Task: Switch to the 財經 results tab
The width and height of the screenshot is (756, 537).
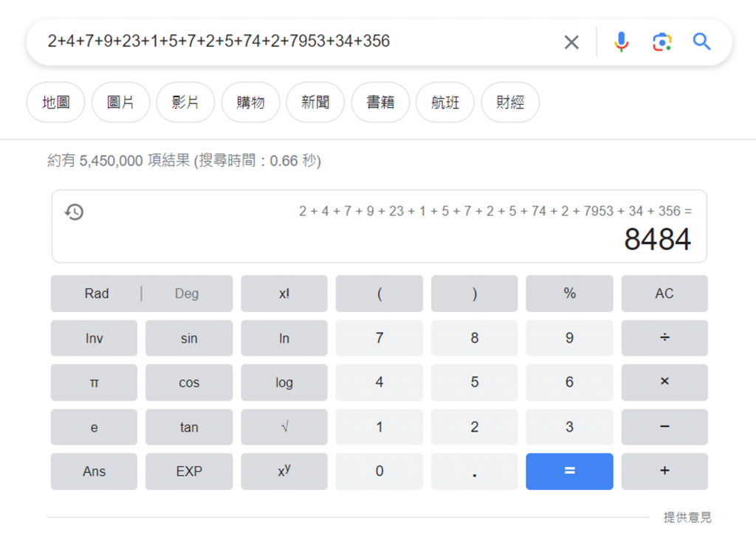Action: 510,102
